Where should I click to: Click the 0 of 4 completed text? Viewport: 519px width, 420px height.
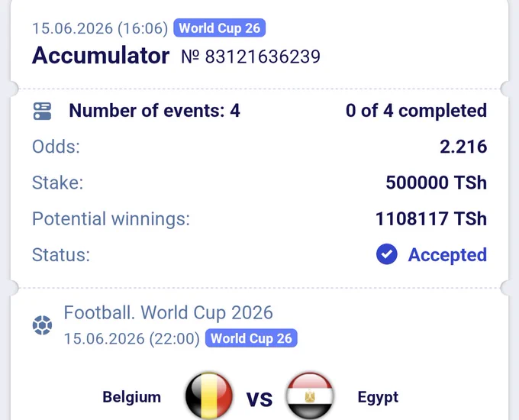click(417, 111)
